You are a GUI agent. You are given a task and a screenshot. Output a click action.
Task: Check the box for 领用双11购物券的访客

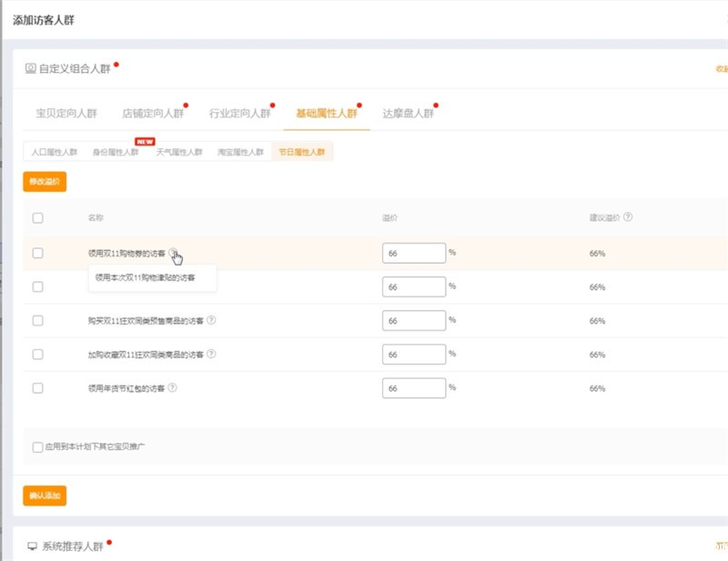(x=37, y=253)
